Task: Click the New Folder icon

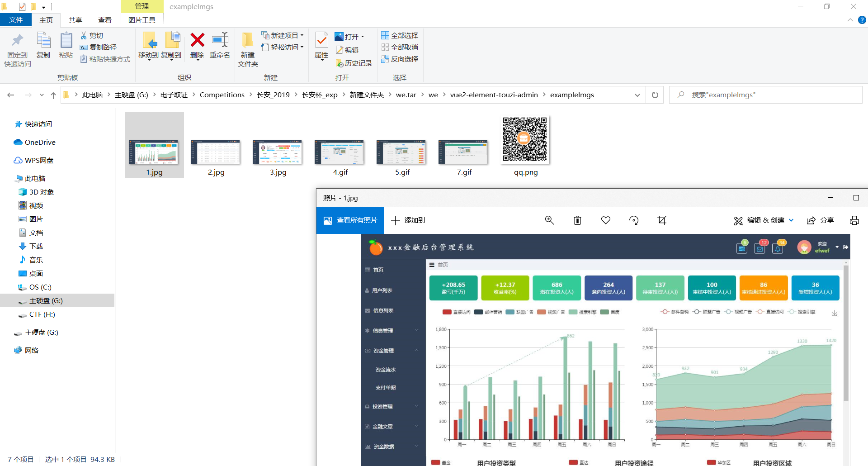Action: 247,40
